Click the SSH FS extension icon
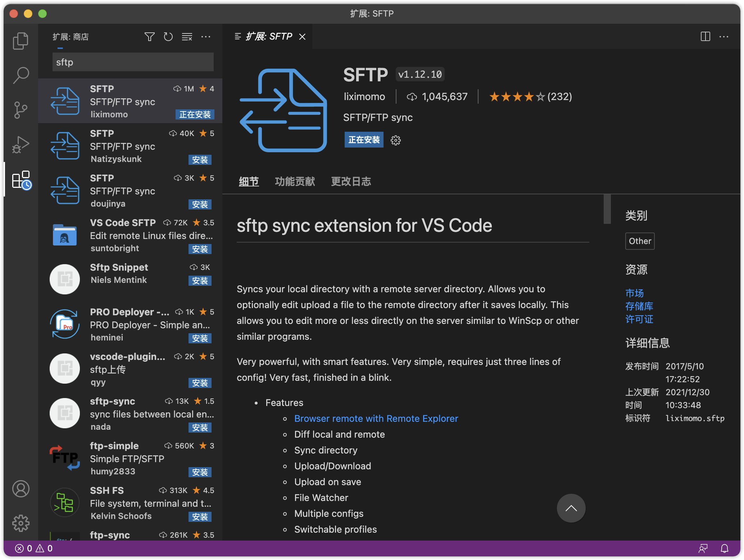Viewport: 744px width, 560px height. [65, 502]
